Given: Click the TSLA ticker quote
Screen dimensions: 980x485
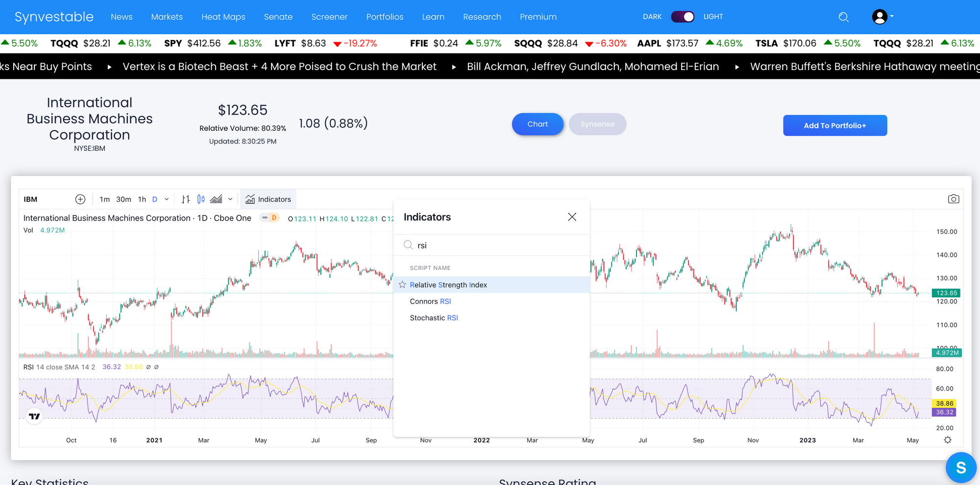Looking at the screenshot, I should click(x=808, y=43).
